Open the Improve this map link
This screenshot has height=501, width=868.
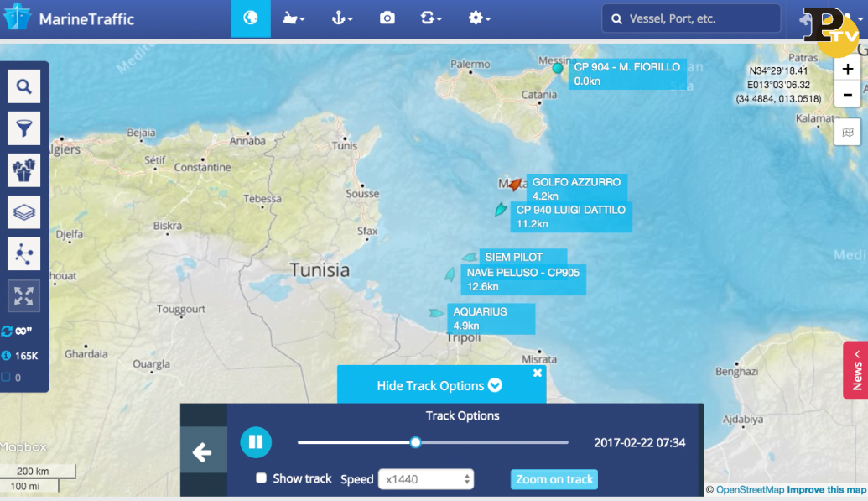click(x=826, y=490)
